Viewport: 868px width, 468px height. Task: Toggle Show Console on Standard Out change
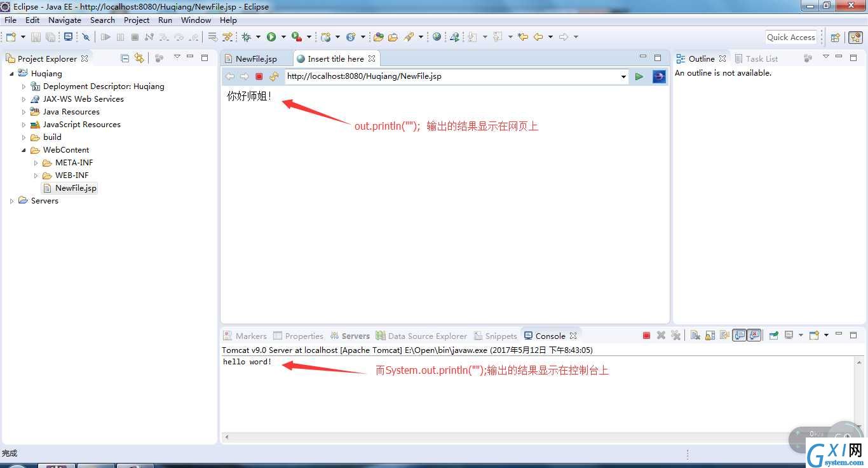[x=739, y=335]
